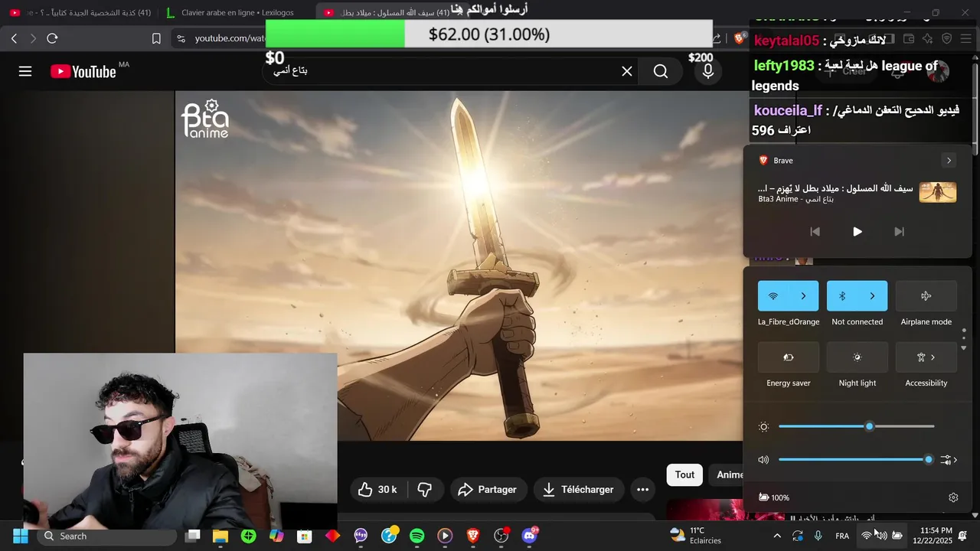Turn on Energy saver
The height and width of the screenshot is (551, 980).
click(x=788, y=357)
